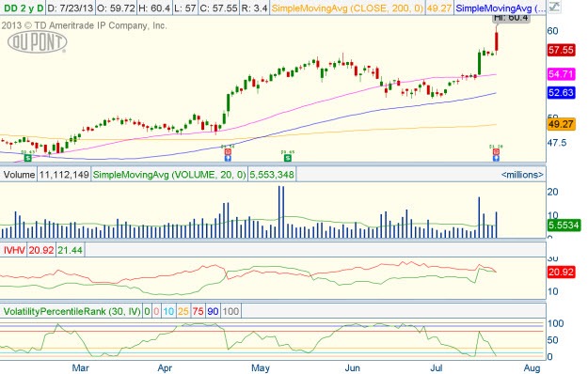This screenshot has height=374, width=588.
Task: Click the red earnings icon in late July
Action: 496,152
